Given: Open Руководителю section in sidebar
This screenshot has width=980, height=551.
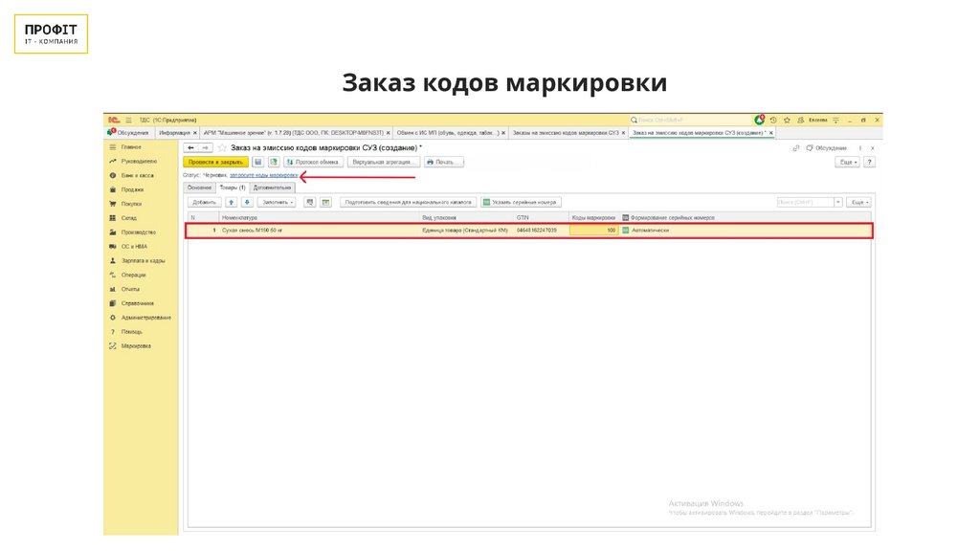Looking at the screenshot, I should click(139, 161).
